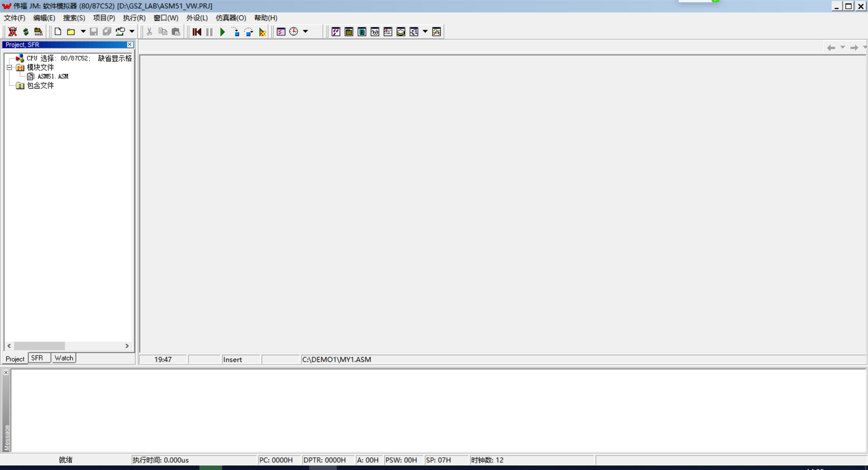Viewport: 868px width, 470px height.
Task: Open dropdown arrow beside the clock icon
Action: tap(306, 32)
